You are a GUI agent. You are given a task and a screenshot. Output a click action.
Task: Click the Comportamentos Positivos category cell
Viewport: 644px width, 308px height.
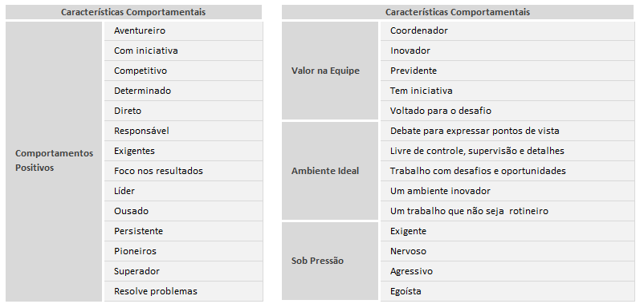tap(54, 161)
